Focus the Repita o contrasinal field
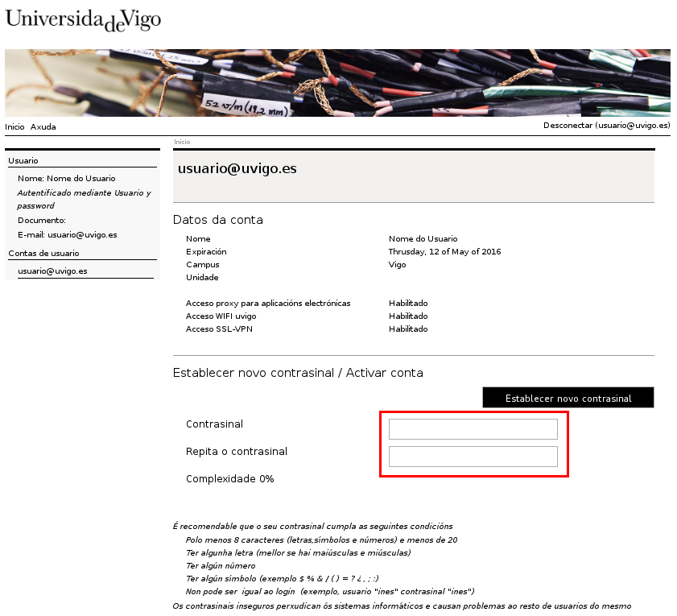 (x=473, y=457)
